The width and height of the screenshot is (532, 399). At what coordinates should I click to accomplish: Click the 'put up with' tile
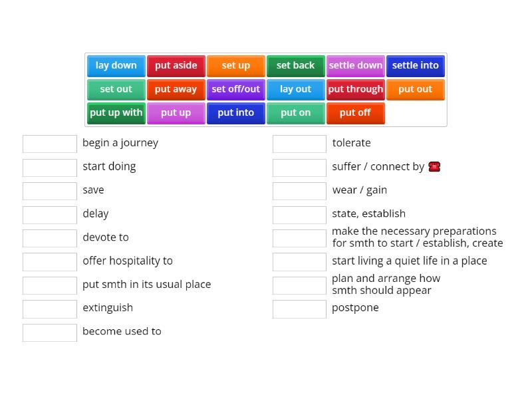[116, 113]
